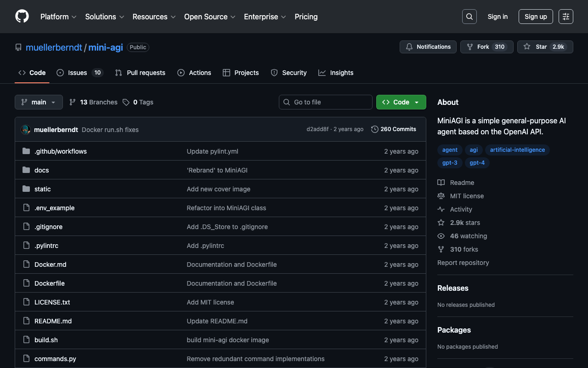Click muellerberndt's avatar in commit row
588x368 pixels.
point(26,130)
